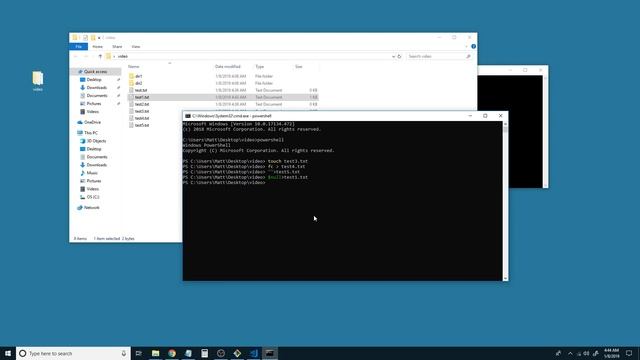
Task: Click scroll-down arrow of command window
Action: (x=505, y=278)
